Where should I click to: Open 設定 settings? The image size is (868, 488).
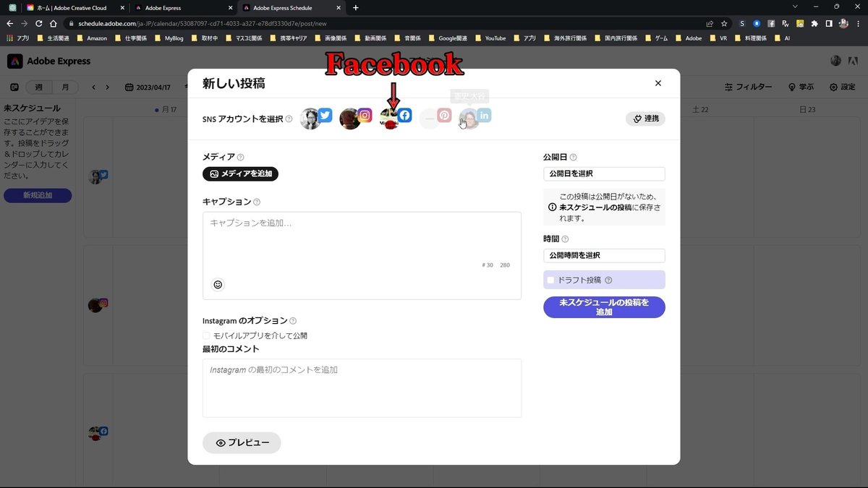(842, 87)
